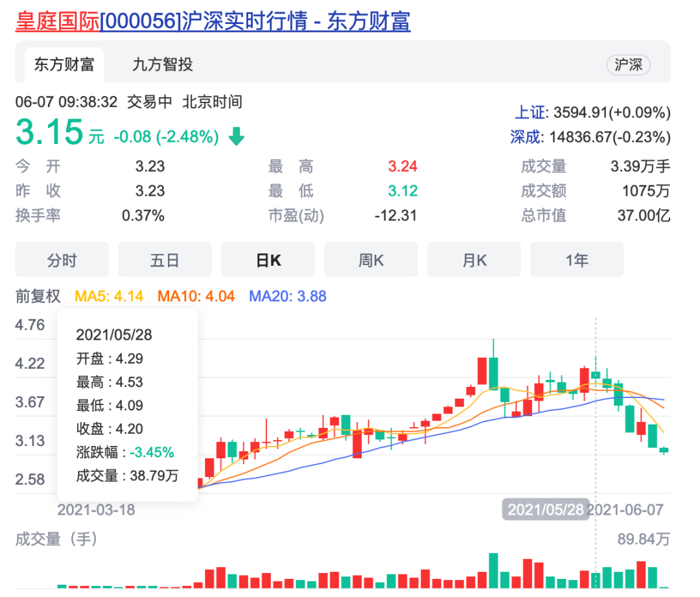Image resolution: width=700 pixels, height=597 pixels.
Task: Click the 最低 value 3.12
Action: coord(402,191)
